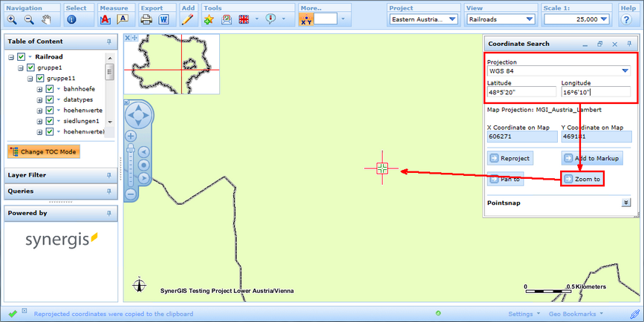Image resolution: width=644 pixels, height=322 pixels.
Task: Click the previous extent arrow on map control
Action: coord(144,152)
